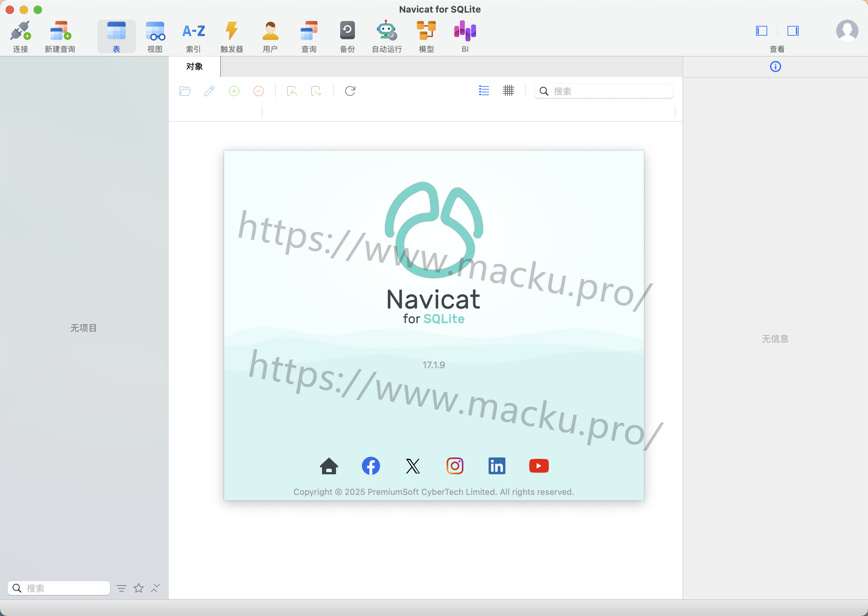Select the 表 (Table) toolbar icon
This screenshot has height=616, width=868.
click(117, 36)
